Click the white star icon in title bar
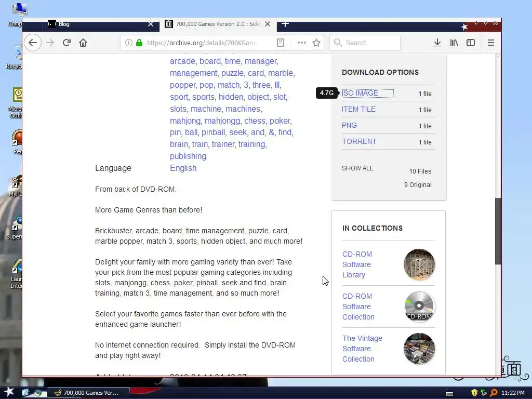The width and height of the screenshot is (532, 399). tap(464, 26)
